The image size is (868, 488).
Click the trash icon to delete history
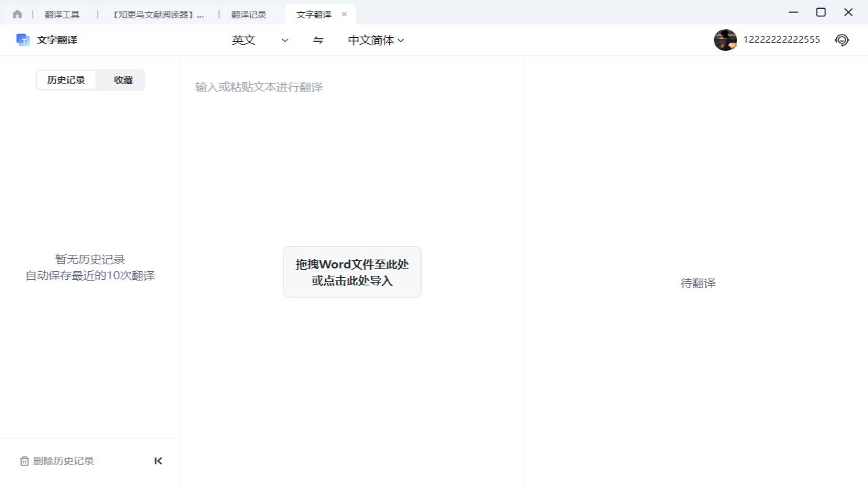[24, 461]
